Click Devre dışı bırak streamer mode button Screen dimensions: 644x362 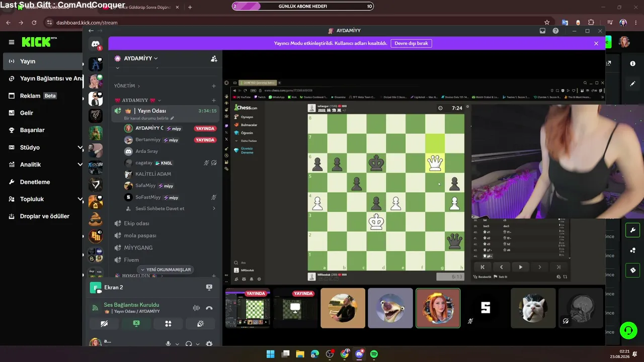click(x=411, y=43)
